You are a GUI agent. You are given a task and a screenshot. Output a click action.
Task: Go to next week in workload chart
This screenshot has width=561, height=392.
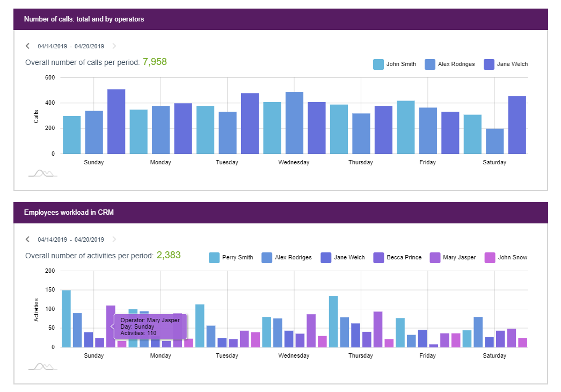tap(114, 239)
